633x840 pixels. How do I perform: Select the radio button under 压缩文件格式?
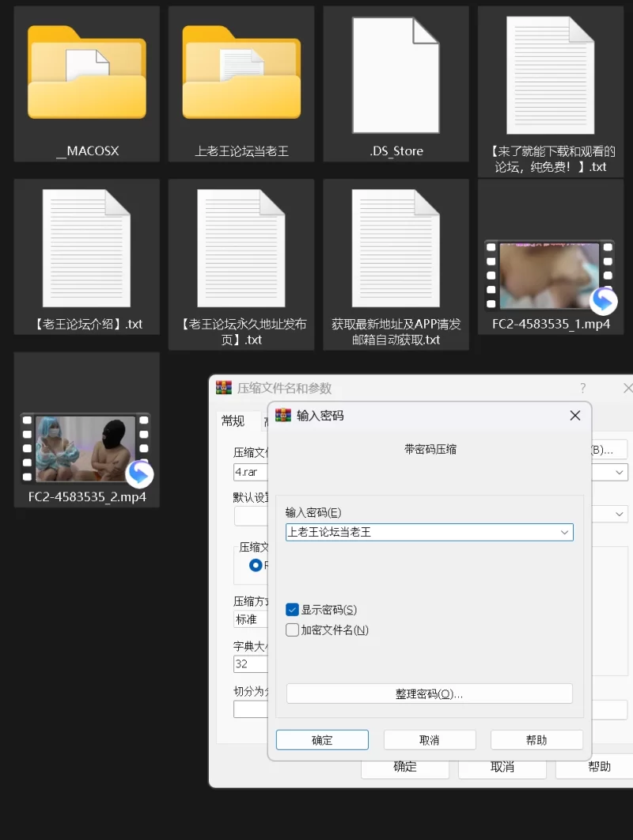coord(255,565)
